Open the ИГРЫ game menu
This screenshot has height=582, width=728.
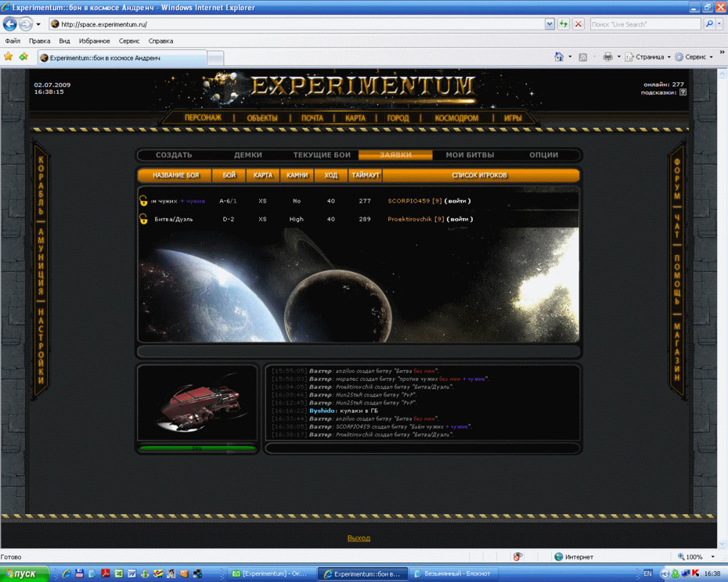pos(513,118)
